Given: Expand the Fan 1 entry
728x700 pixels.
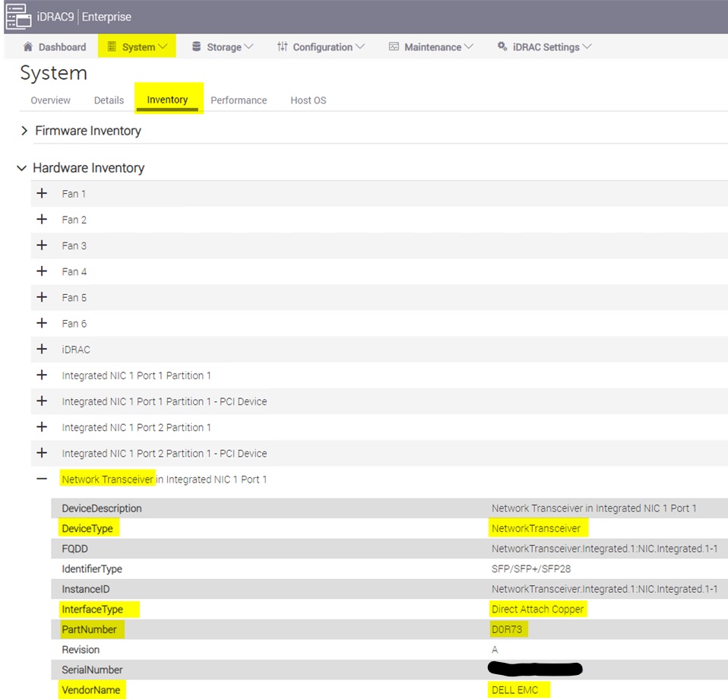Looking at the screenshot, I should coord(42,193).
